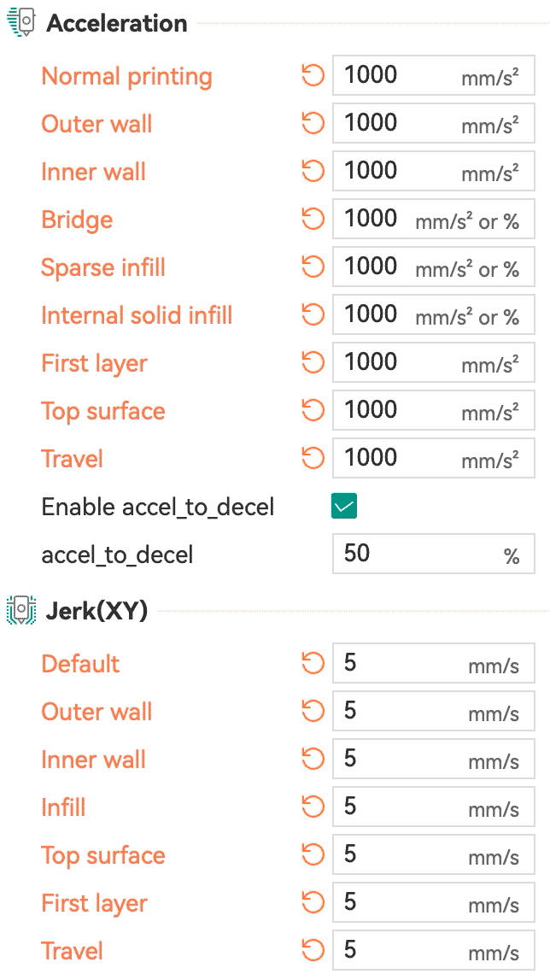Viewport: 550px width, 980px height.
Task: Select the Outer wall jerk value field
Action: point(433,711)
